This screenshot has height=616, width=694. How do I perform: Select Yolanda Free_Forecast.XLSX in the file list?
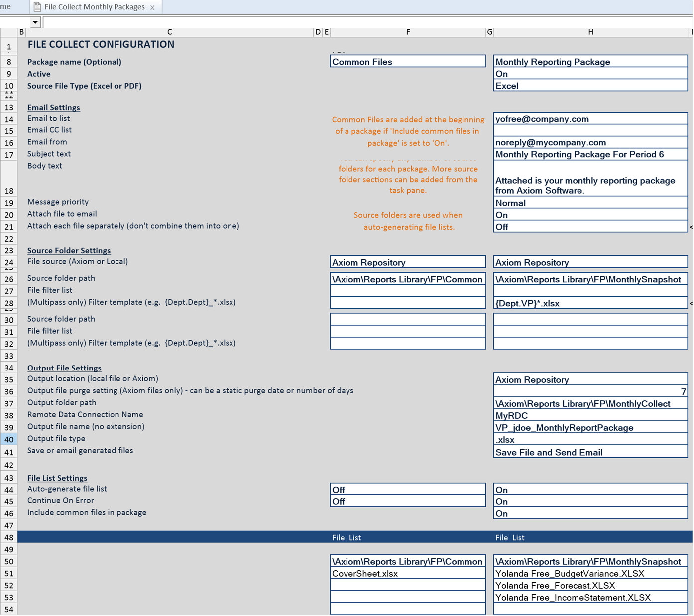point(590,586)
